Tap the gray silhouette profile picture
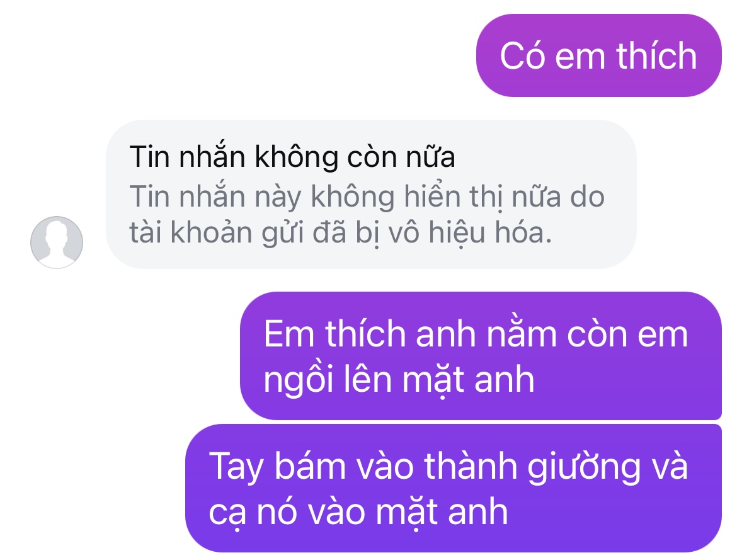This screenshot has height=560, width=737. tap(57, 242)
